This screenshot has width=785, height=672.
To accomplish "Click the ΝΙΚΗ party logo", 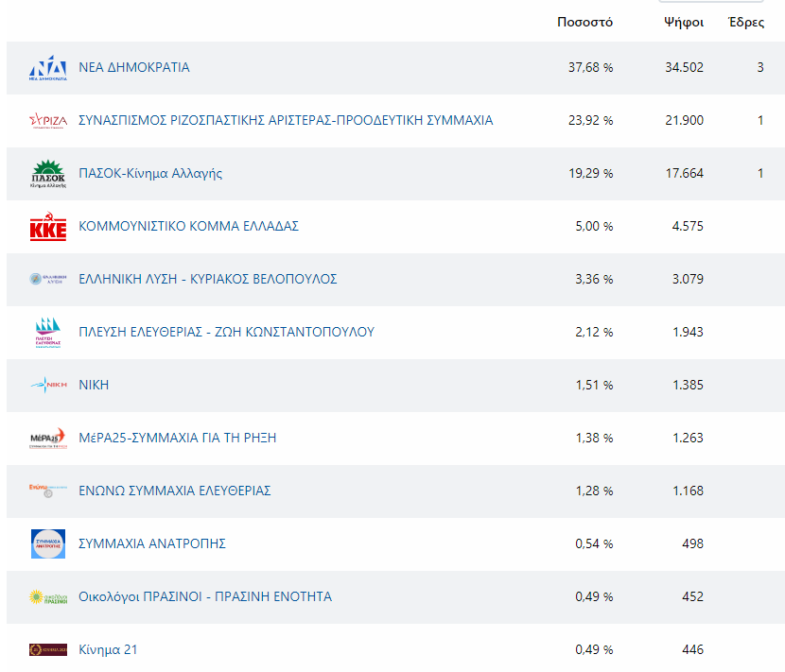I will point(48,385).
